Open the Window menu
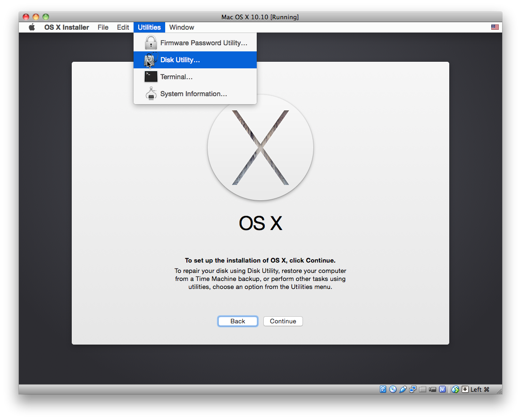The image size is (521, 420). [181, 27]
